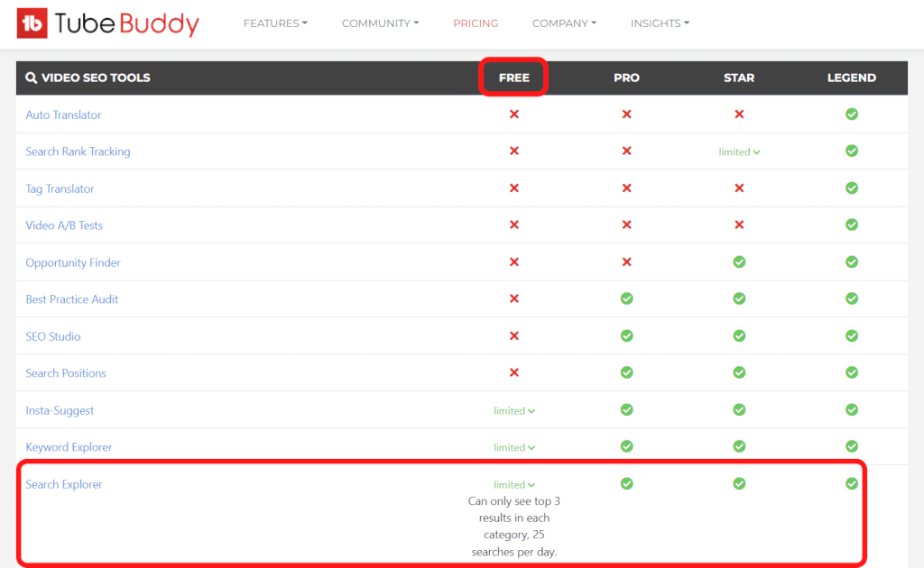The height and width of the screenshot is (568, 924).
Task: Click the search icon beside VIDEO SEO TOOLS
Action: pyautogui.click(x=32, y=78)
